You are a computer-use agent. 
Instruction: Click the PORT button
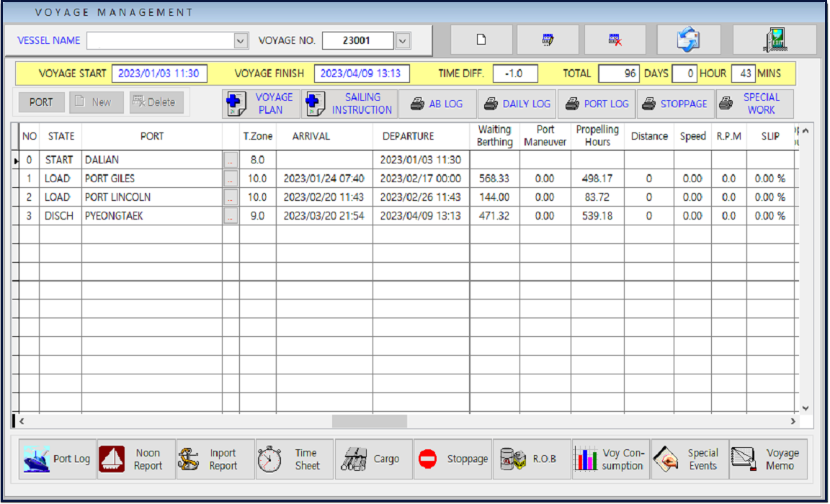pyautogui.click(x=41, y=102)
